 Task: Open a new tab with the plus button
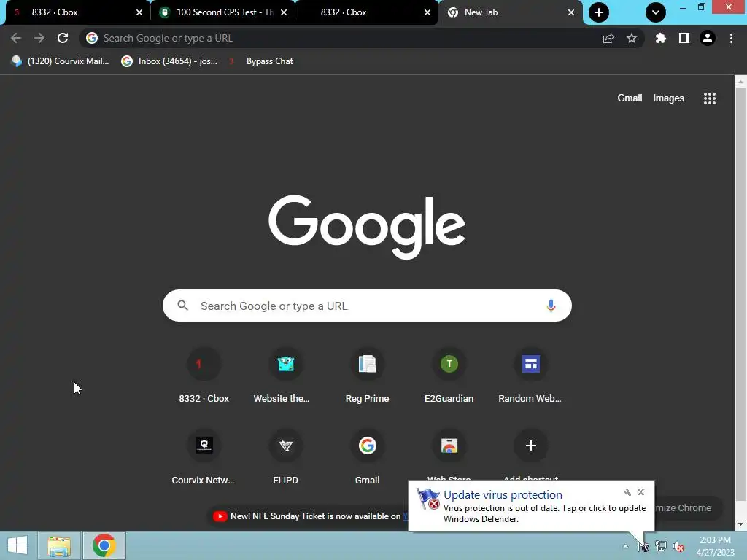599,12
